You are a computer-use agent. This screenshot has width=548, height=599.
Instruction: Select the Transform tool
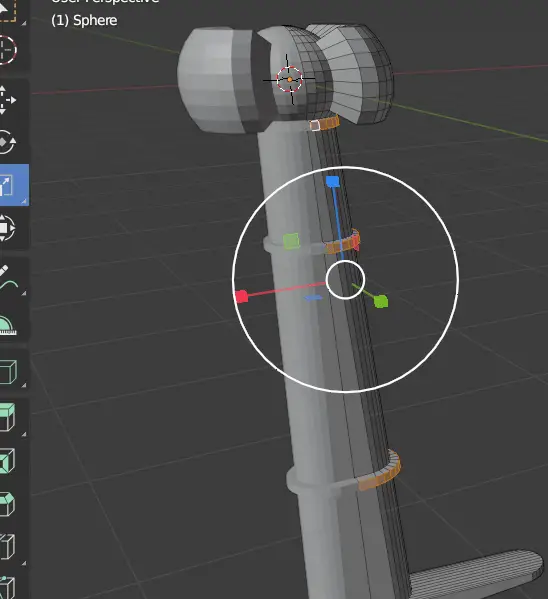(7, 228)
